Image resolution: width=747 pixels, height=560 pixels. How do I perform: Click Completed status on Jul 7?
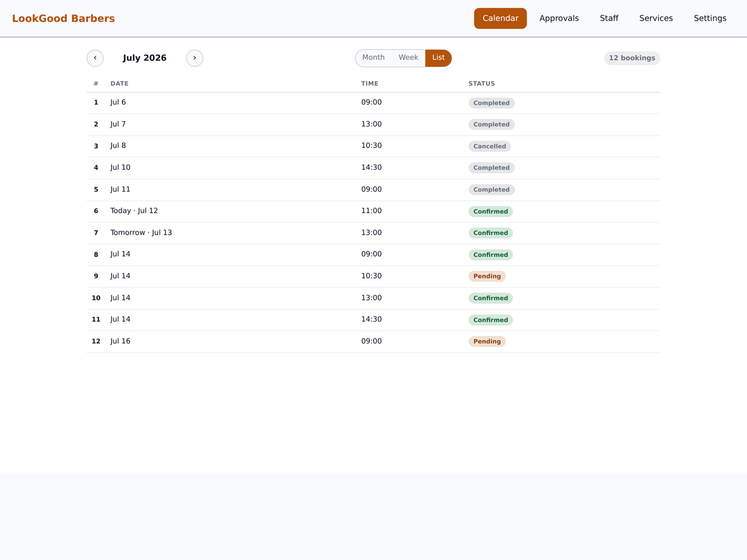click(x=492, y=124)
